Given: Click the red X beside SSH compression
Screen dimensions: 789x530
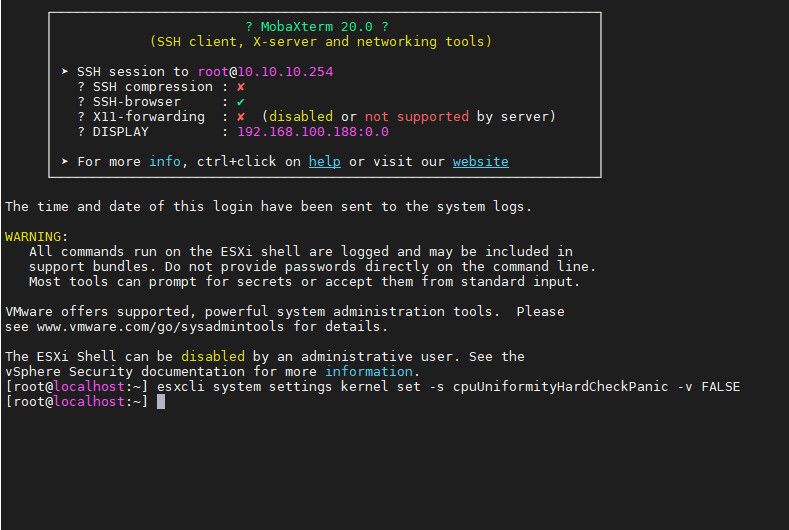Looking at the screenshot, I should click(x=241, y=87).
